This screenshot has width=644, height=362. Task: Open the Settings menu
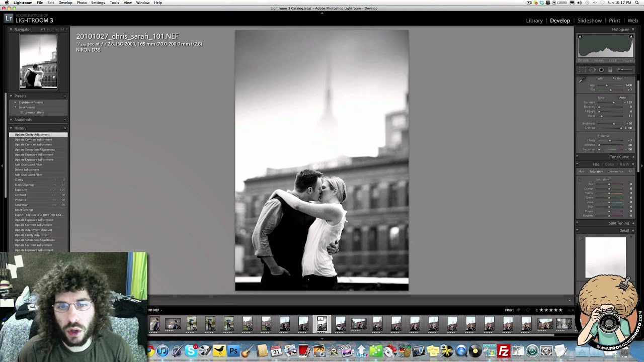98,3
